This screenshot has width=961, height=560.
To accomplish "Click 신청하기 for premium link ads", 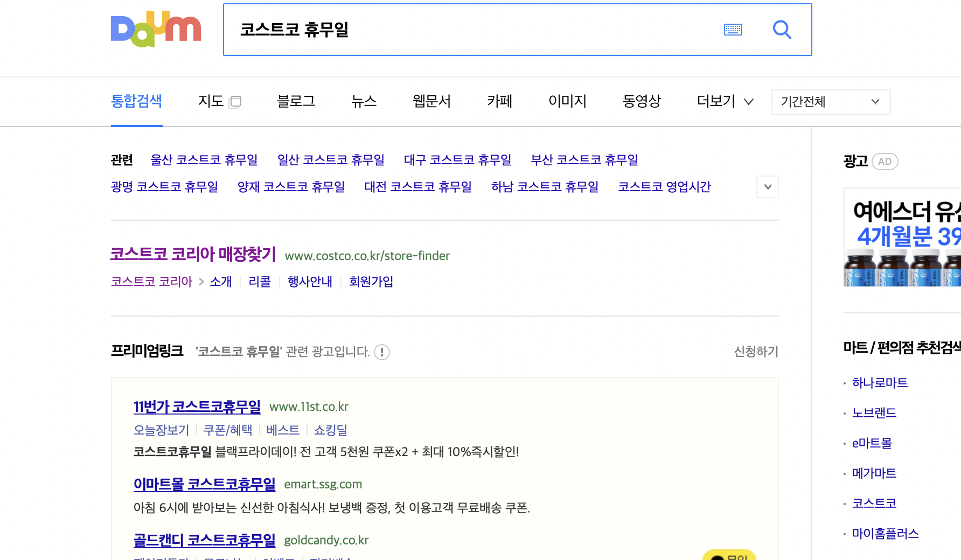I will 756,352.
